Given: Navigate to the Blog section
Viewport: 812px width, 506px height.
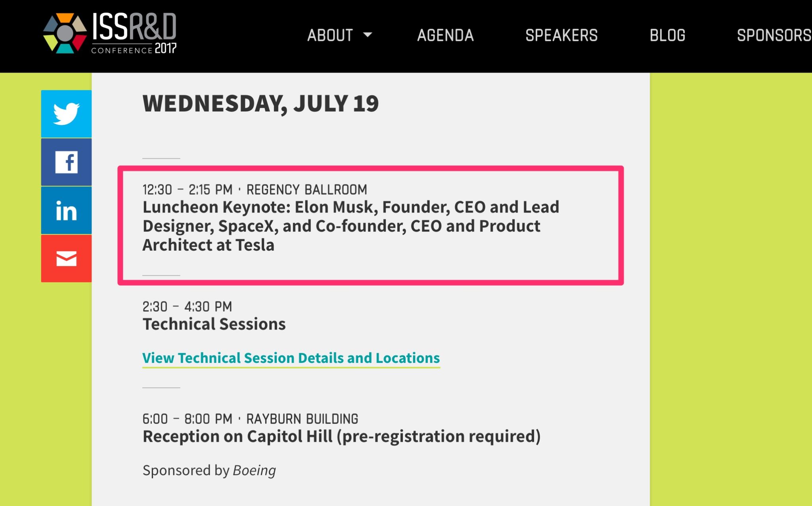Looking at the screenshot, I should 667,35.
